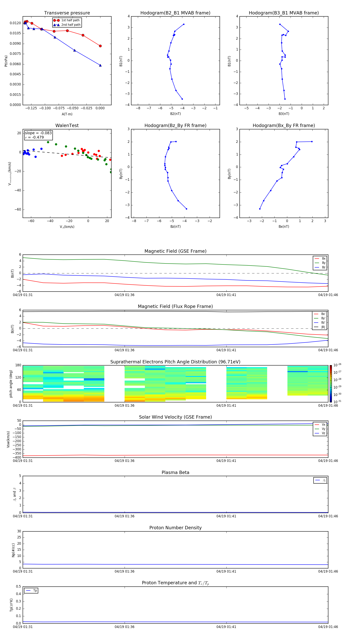Click the 'Plasma Beta' plot title
Image resolution: width=351 pixels, height=644 pixels.
175,472
